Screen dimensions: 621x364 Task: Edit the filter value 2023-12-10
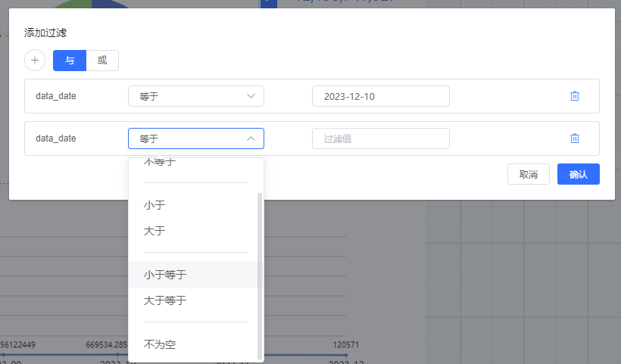point(381,96)
